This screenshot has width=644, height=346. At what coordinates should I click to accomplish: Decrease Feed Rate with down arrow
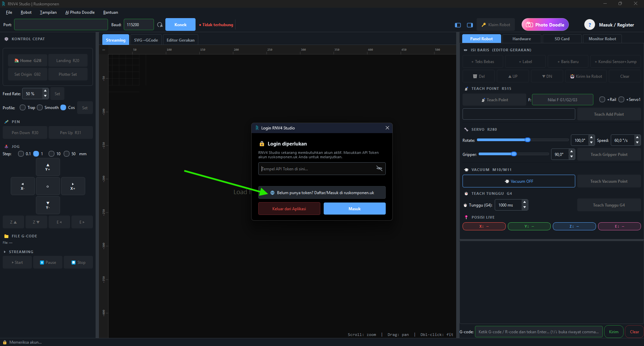pos(45,96)
